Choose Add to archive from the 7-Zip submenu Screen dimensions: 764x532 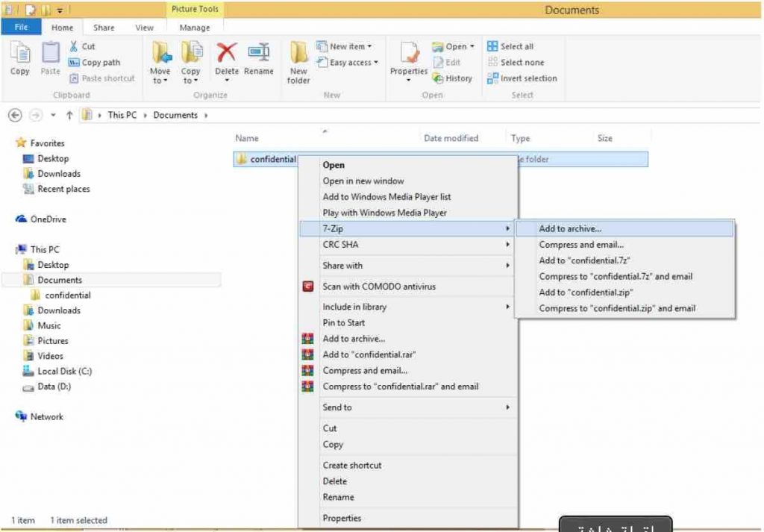tap(570, 229)
